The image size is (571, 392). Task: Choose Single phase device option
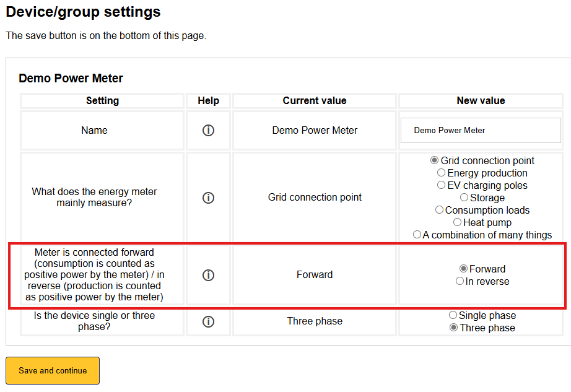click(453, 315)
